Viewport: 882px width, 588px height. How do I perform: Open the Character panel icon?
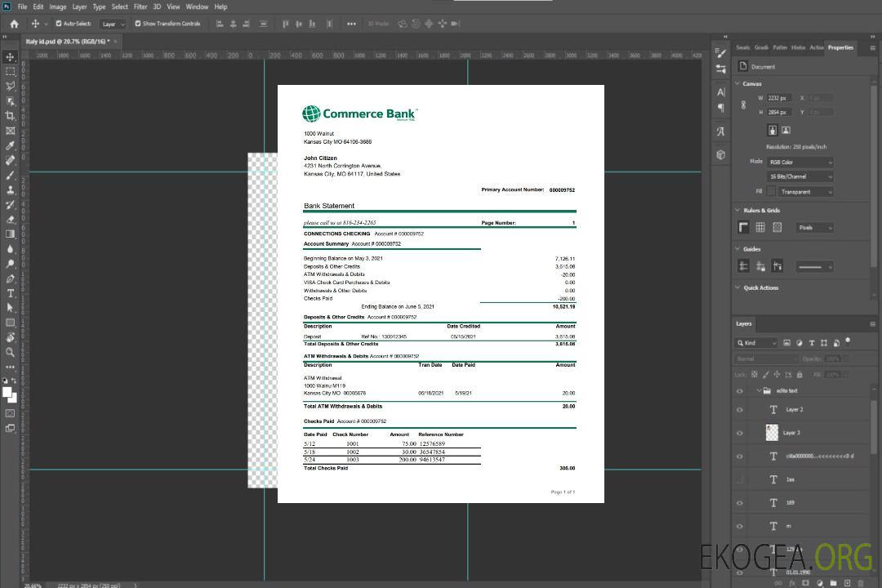(x=721, y=92)
